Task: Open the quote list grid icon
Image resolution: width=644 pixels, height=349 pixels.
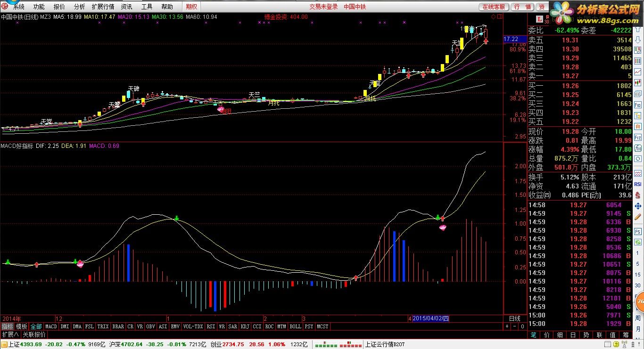Action: [638, 61]
